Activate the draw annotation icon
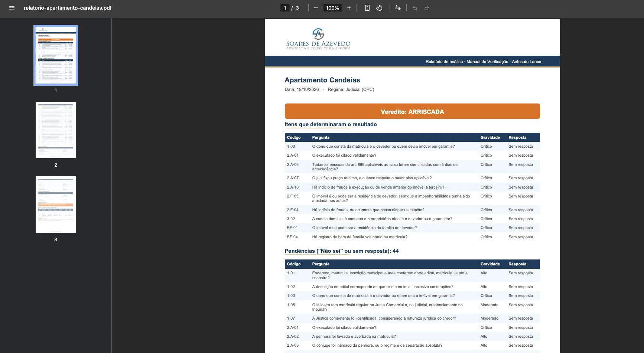Viewport: 644px width, 353px height. click(398, 8)
